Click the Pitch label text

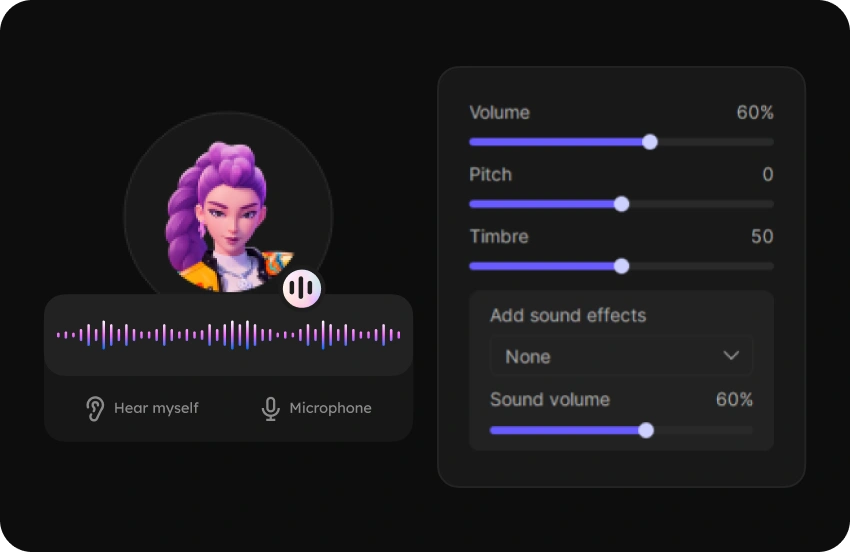490,175
